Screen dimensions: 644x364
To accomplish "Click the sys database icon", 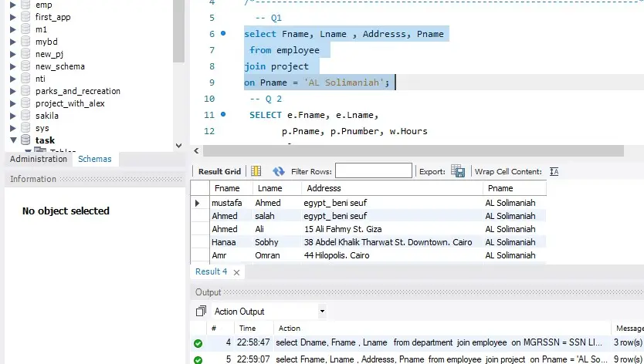I will (25, 127).
